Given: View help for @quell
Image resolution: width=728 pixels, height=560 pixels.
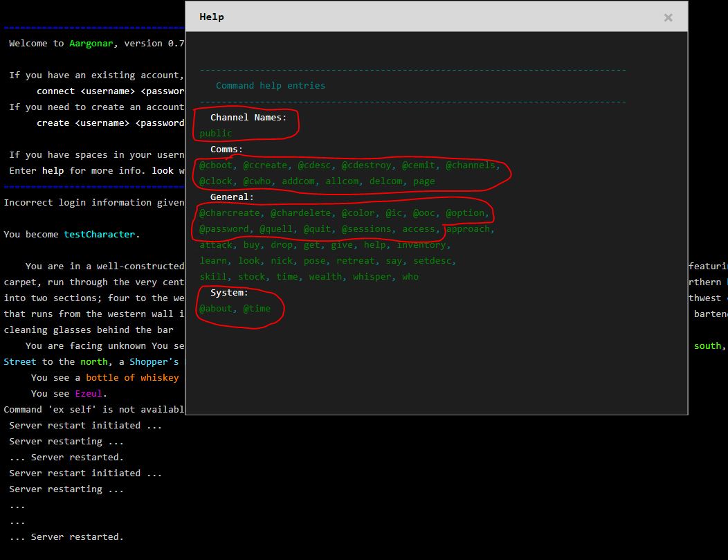Looking at the screenshot, I should pos(276,229).
